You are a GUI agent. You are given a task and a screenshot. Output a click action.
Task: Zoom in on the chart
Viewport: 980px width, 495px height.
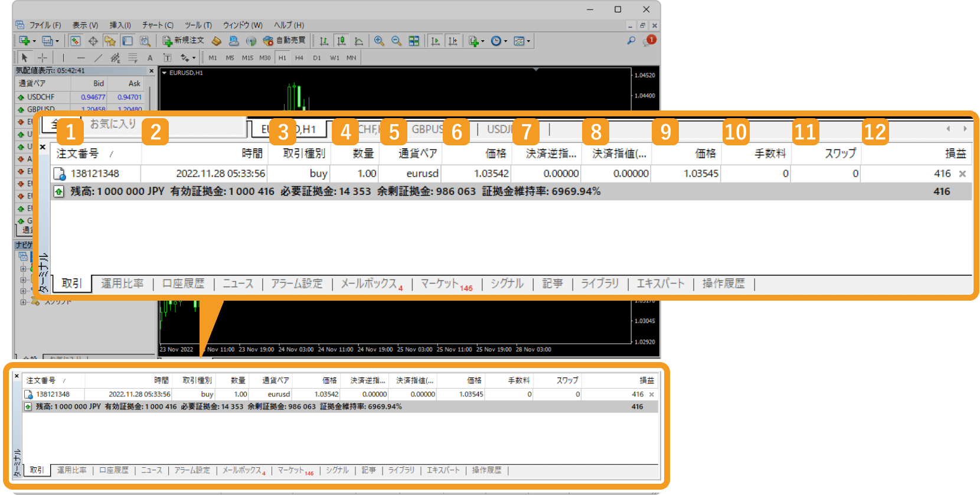379,41
